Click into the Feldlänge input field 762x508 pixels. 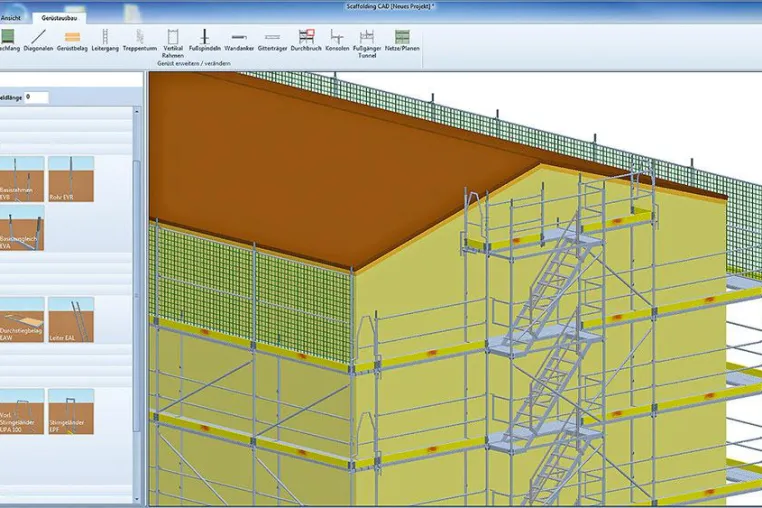(36, 97)
